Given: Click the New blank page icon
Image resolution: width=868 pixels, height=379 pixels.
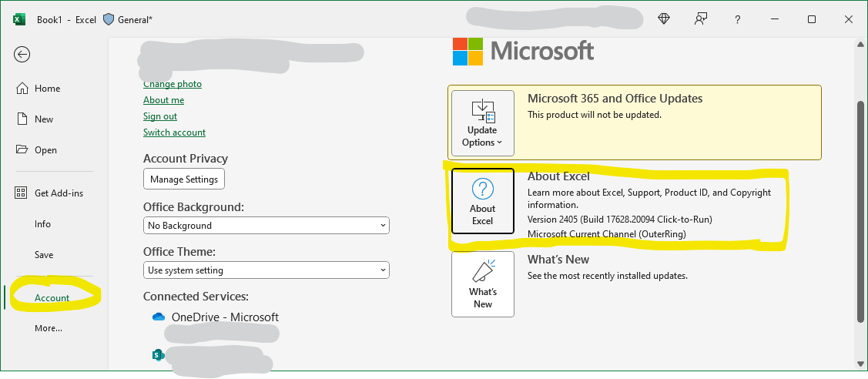Looking at the screenshot, I should [x=22, y=119].
